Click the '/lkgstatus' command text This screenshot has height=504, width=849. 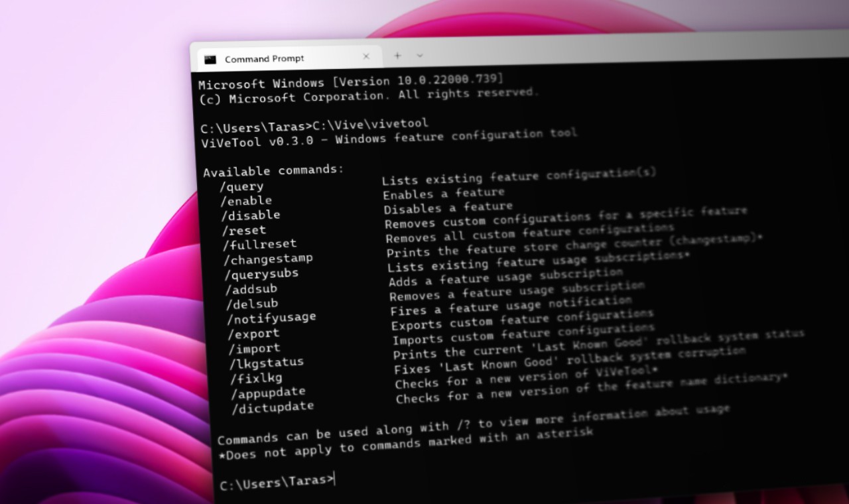pos(267,363)
